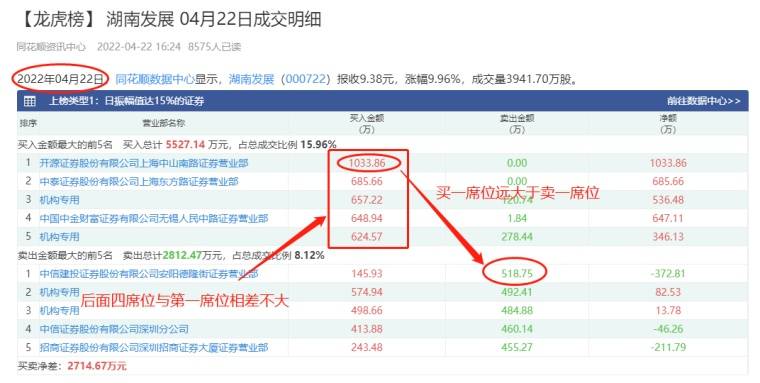This screenshot has width=760, height=383.
Task: Click the 卖出金额(万) column header
Action: (x=517, y=124)
